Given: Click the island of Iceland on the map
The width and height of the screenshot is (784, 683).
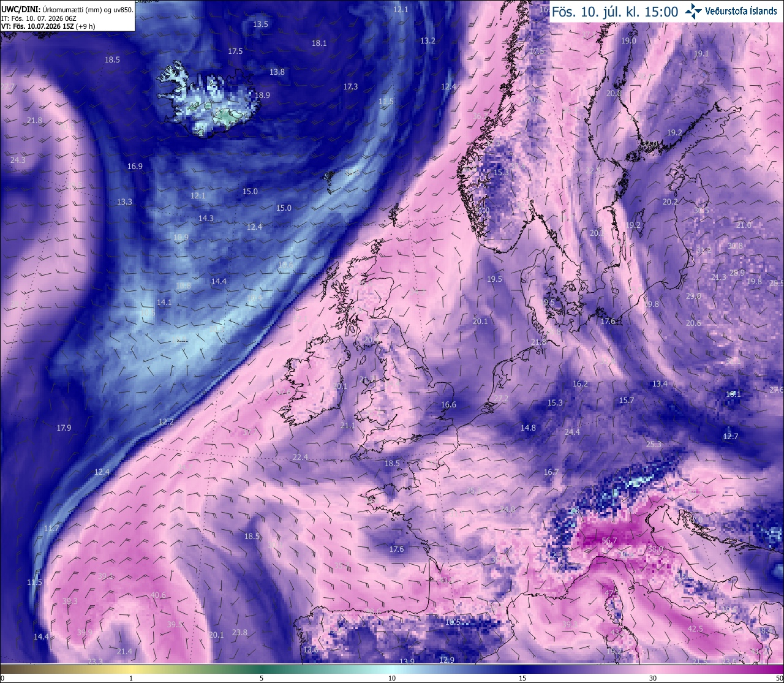Looking at the screenshot, I should click(x=208, y=99).
